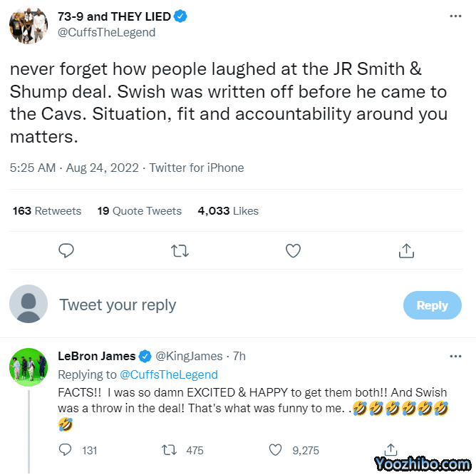Retweet the main tweet by CuffsTheLegend
Viewport: 476px width, 475px height.
click(x=180, y=250)
